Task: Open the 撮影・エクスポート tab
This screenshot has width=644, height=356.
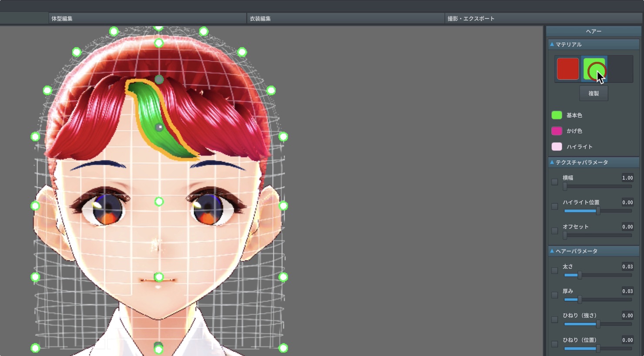Action: [544, 18]
